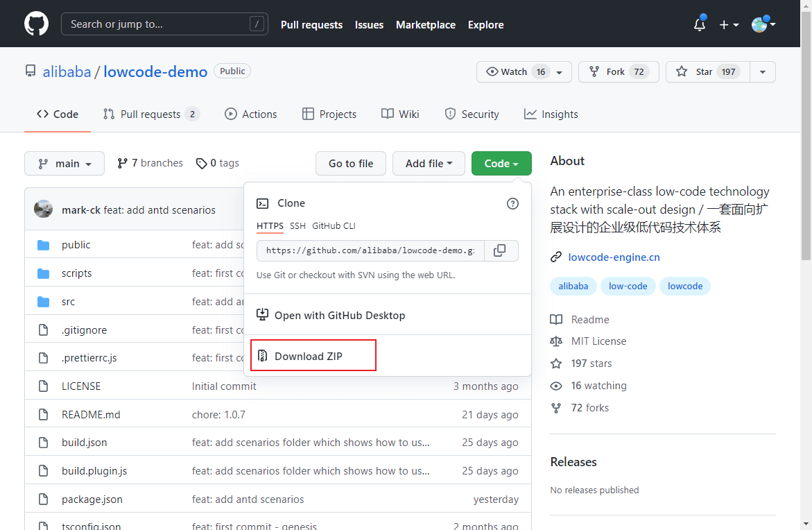Open the Pull requests repository tab
812x530 pixels.
151,114
